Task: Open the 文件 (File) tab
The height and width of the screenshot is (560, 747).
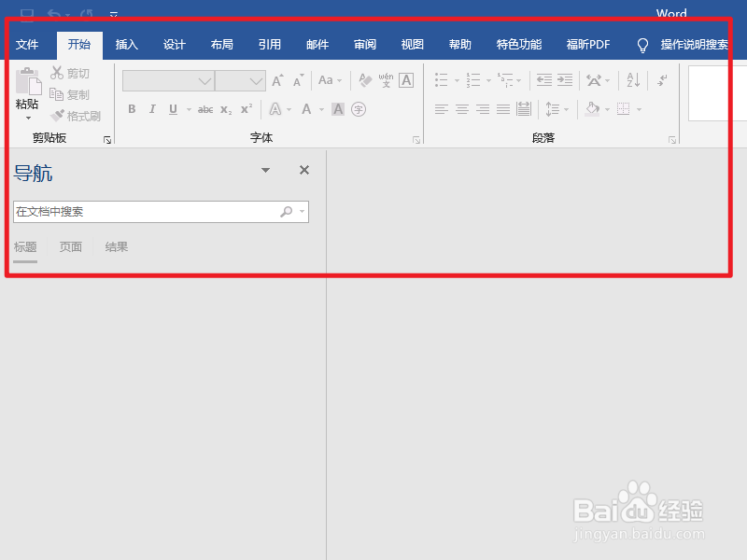Action: pyautogui.click(x=27, y=45)
